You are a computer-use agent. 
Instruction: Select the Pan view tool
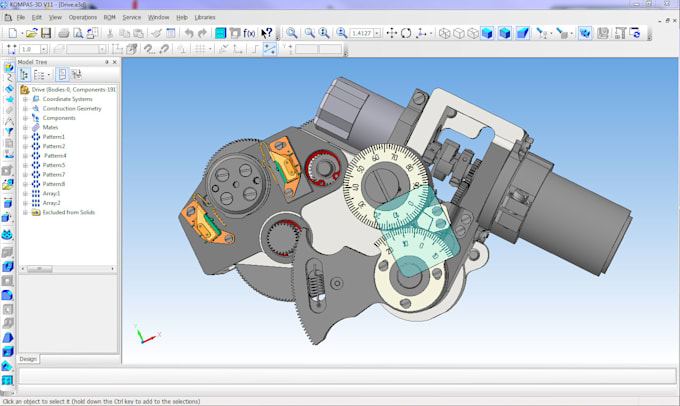coord(391,33)
